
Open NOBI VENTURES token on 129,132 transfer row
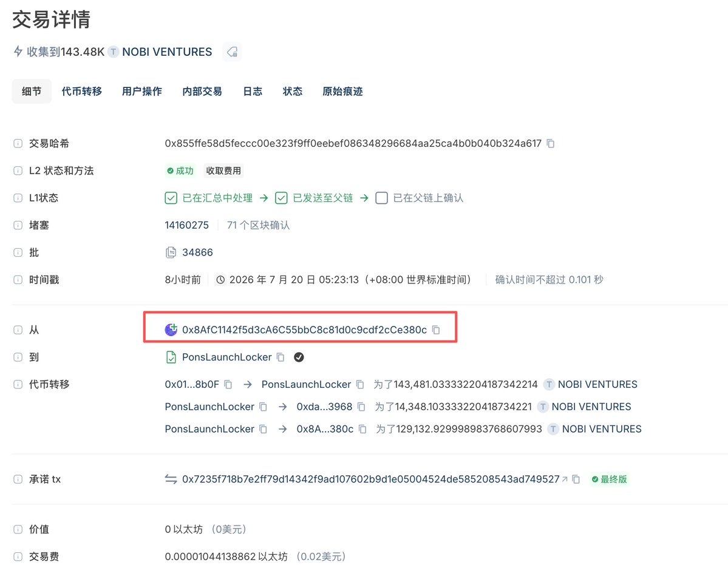[602, 429]
